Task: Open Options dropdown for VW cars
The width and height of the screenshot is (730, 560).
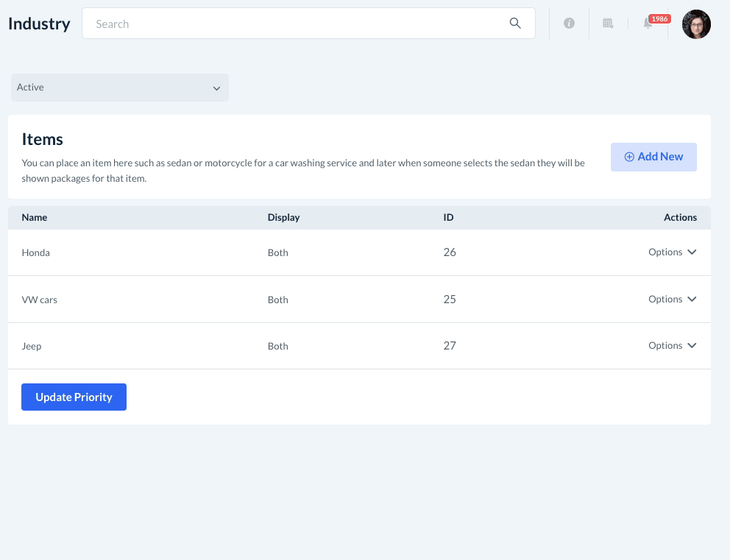Action: click(x=672, y=300)
